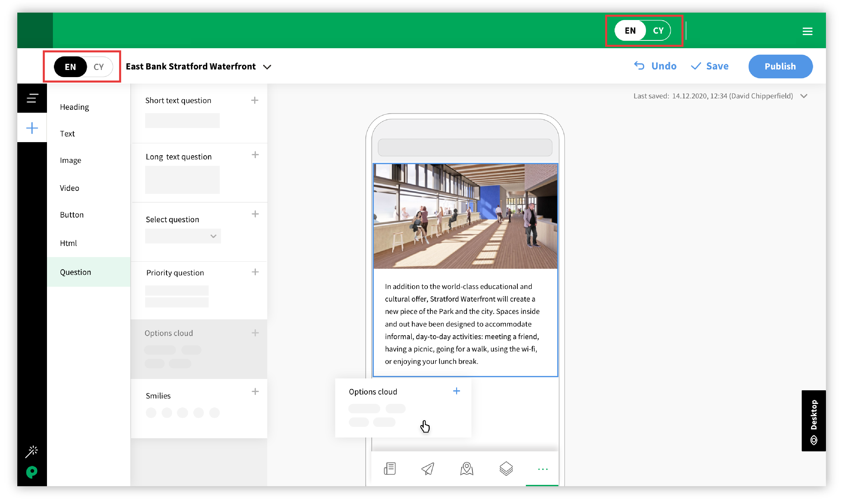Click the Question menu item in sidebar
The height and width of the screenshot is (504, 844).
tap(75, 272)
